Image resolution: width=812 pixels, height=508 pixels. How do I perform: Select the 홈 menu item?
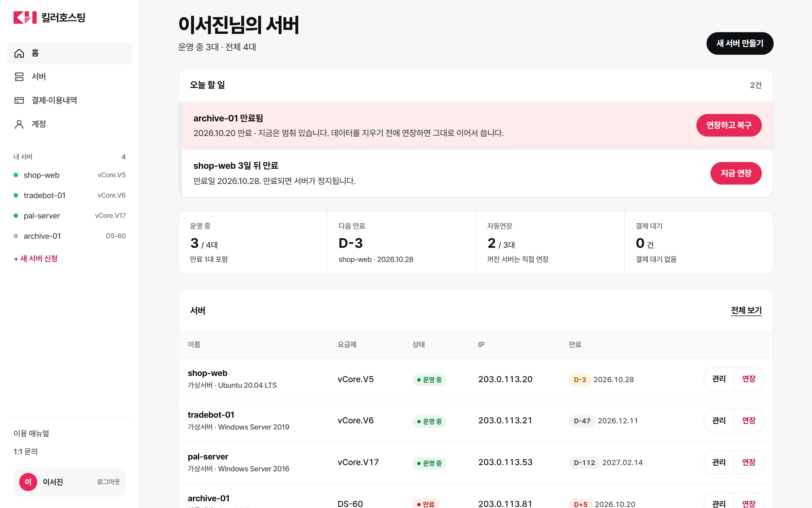coord(69,53)
